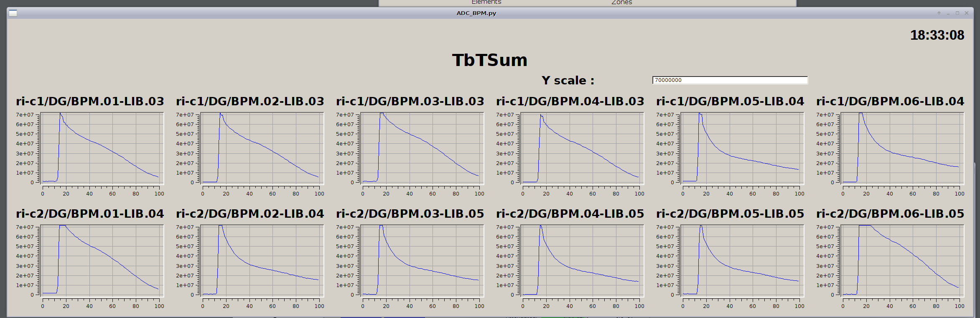The width and height of the screenshot is (980, 318).
Task: Click the shade/roll-up arrow in title bar
Action: (939, 13)
